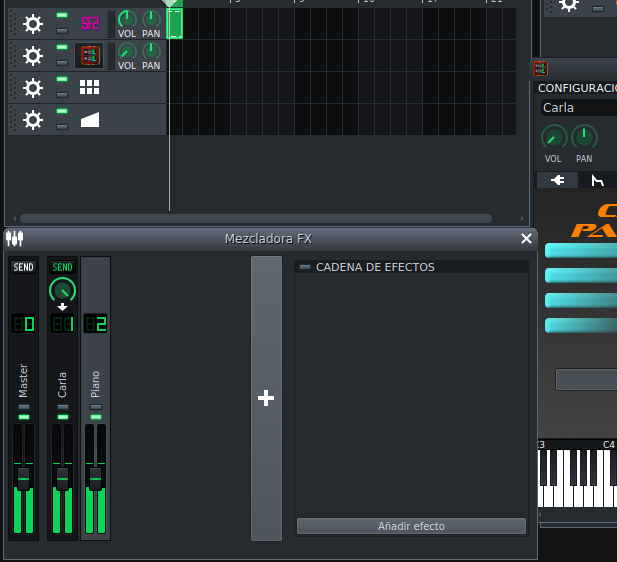Image resolution: width=617 pixels, height=562 pixels.
Task: Click the send amount knob on the Carla FX channel
Action: (62, 290)
